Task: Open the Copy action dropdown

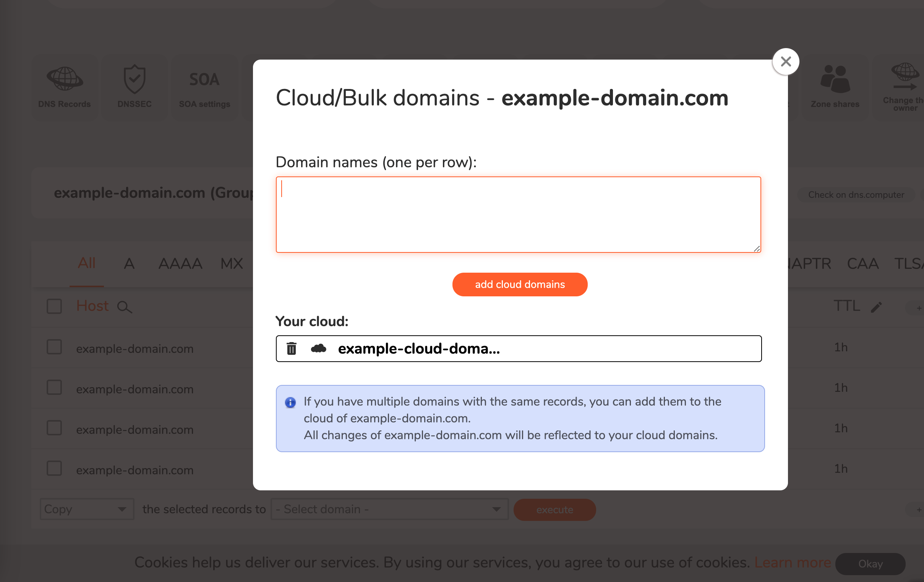Action: click(x=86, y=509)
